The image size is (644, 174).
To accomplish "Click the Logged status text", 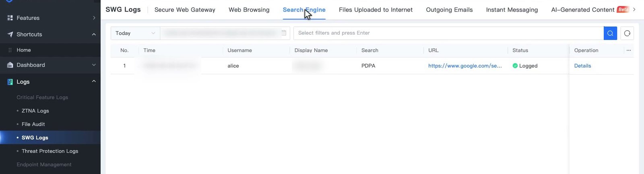I will click(528, 66).
